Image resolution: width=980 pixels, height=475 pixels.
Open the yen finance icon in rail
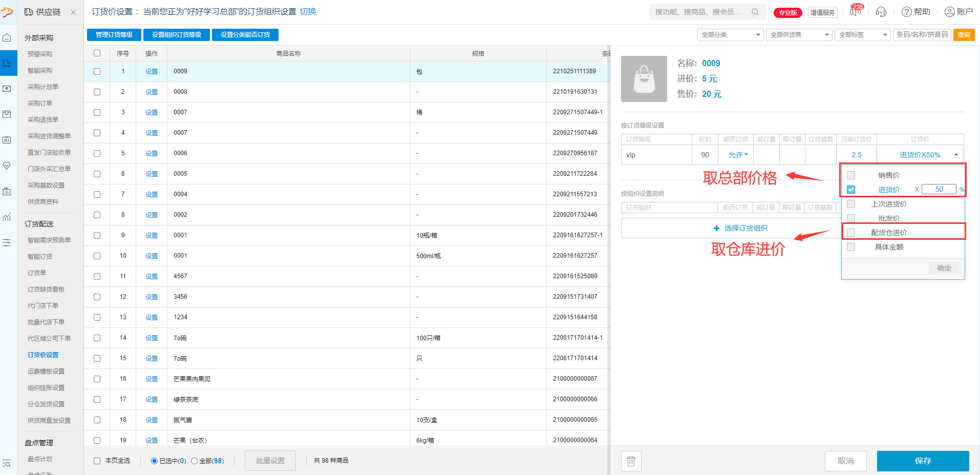[x=7, y=89]
